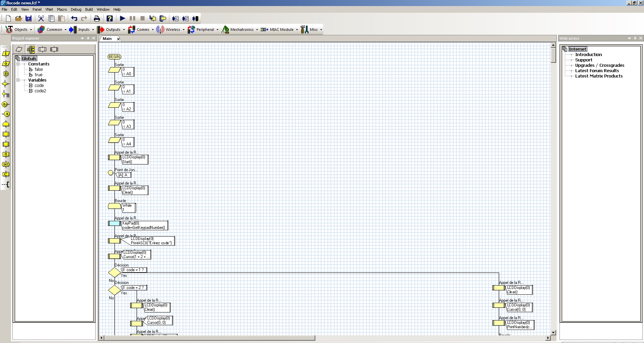
Task: Undo the last action
Action: [74, 18]
